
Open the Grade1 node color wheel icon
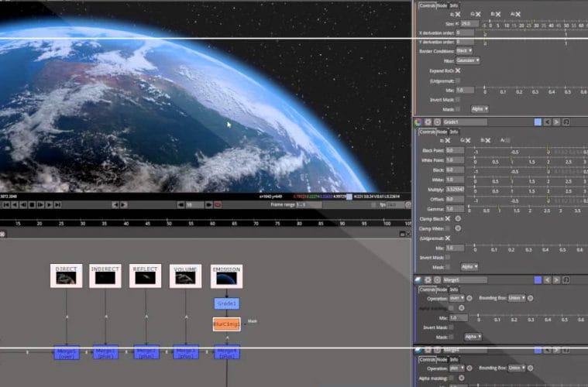coord(418,122)
